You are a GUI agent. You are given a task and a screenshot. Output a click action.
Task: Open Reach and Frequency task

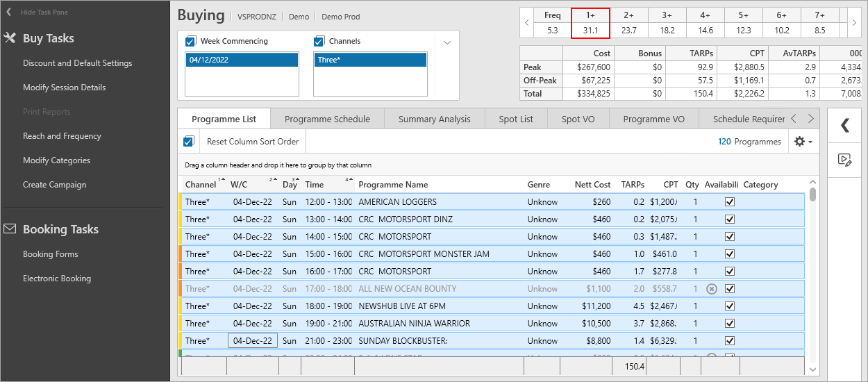coord(62,136)
